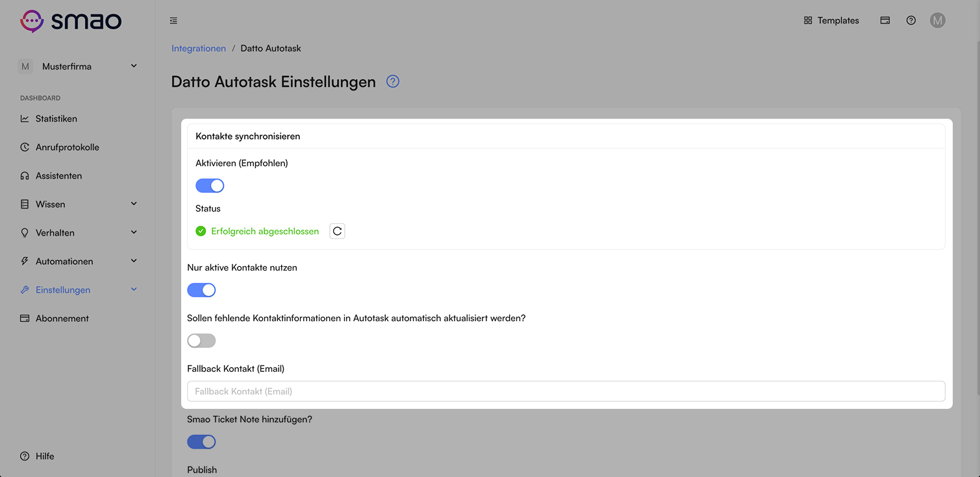This screenshot has width=980, height=477.
Task: Click the Musterfirma M badge
Action: [x=25, y=66]
